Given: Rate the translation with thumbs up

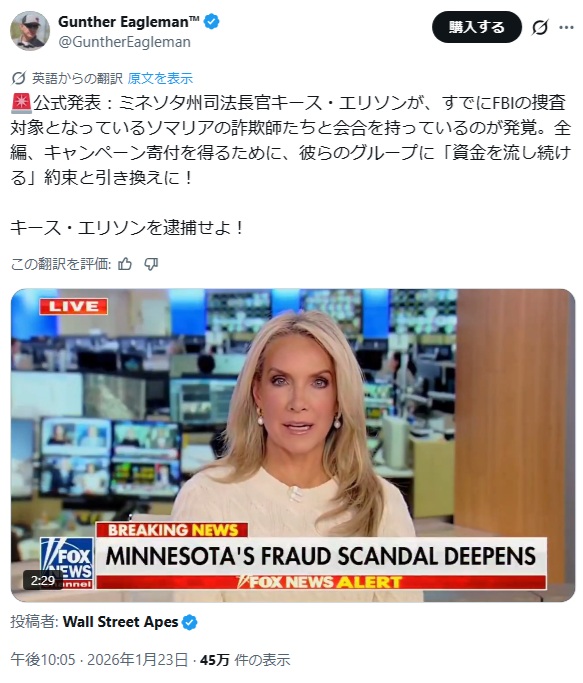Looking at the screenshot, I should point(125,264).
